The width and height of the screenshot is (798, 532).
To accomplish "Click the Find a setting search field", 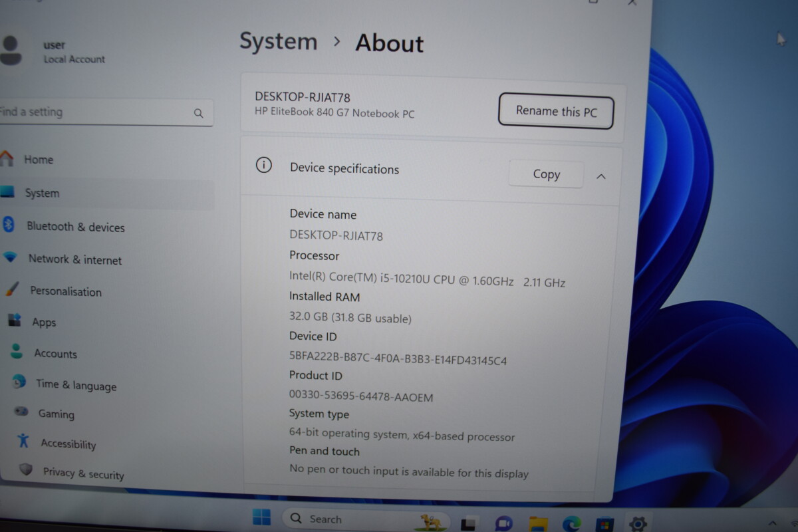I will pos(105,112).
